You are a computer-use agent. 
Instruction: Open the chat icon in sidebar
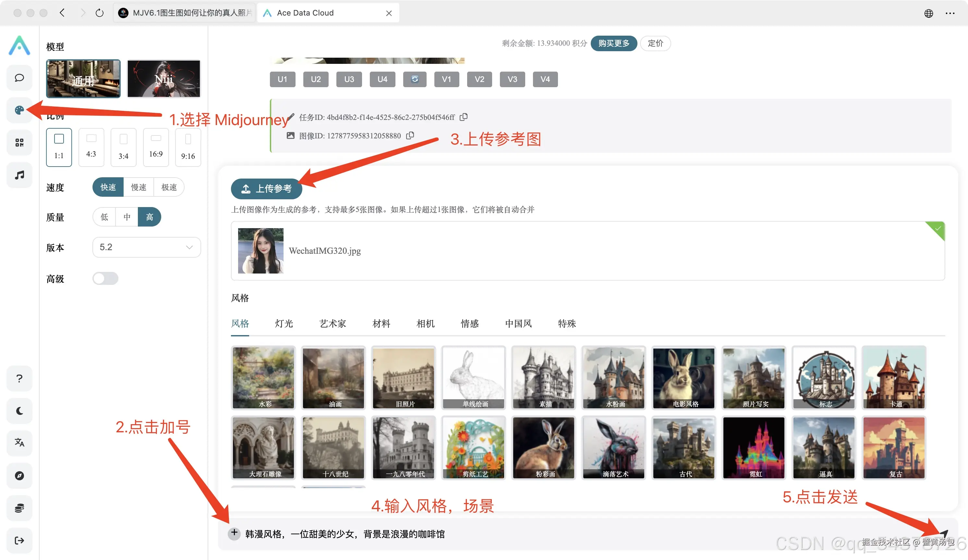(x=19, y=78)
